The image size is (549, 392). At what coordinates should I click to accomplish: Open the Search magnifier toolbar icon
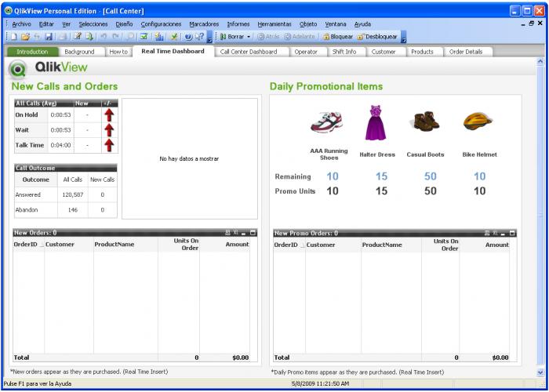click(x=130, y=37)
